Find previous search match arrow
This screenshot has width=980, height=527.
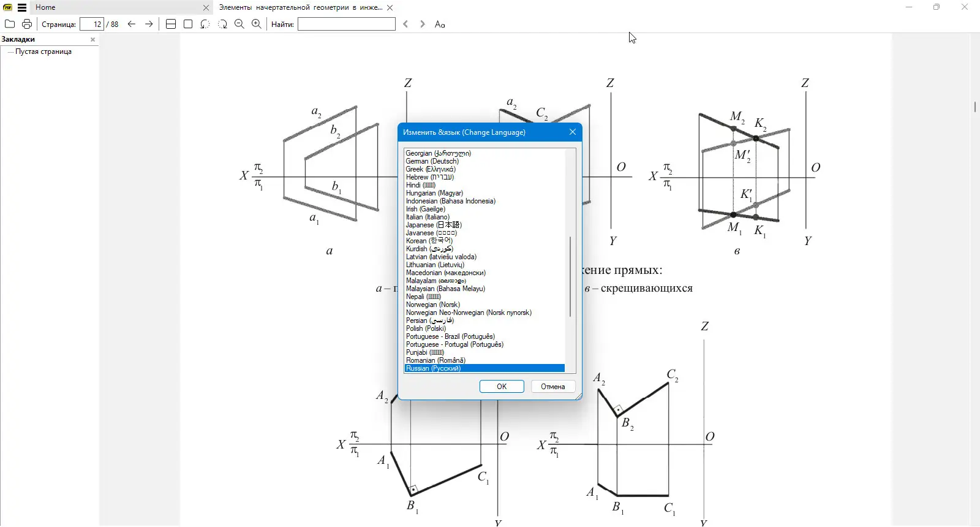pos(405,24)
